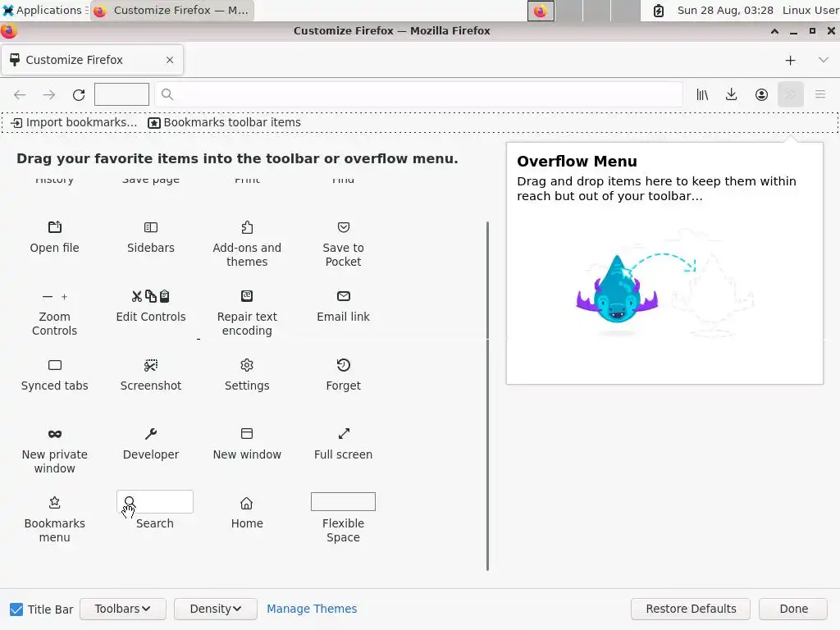Select the New window icon
The width and height of the screenshot is (840, 630).
point(247,433)
